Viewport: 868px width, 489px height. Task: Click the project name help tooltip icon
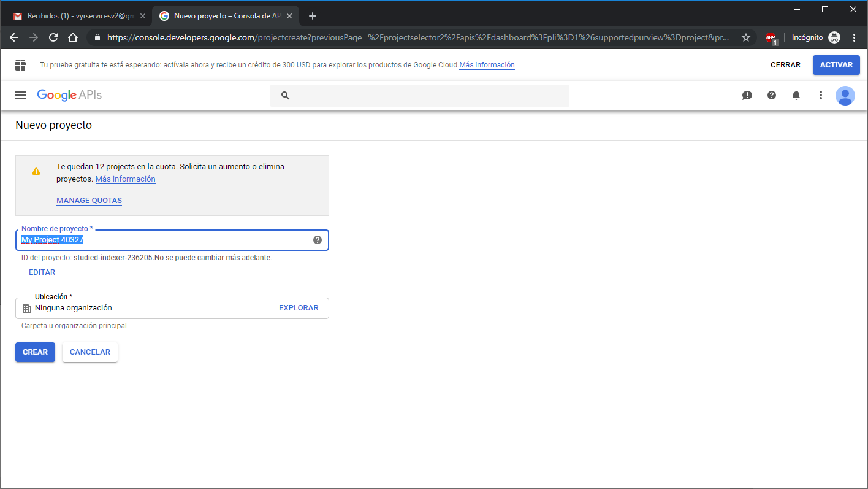[318, 240]
